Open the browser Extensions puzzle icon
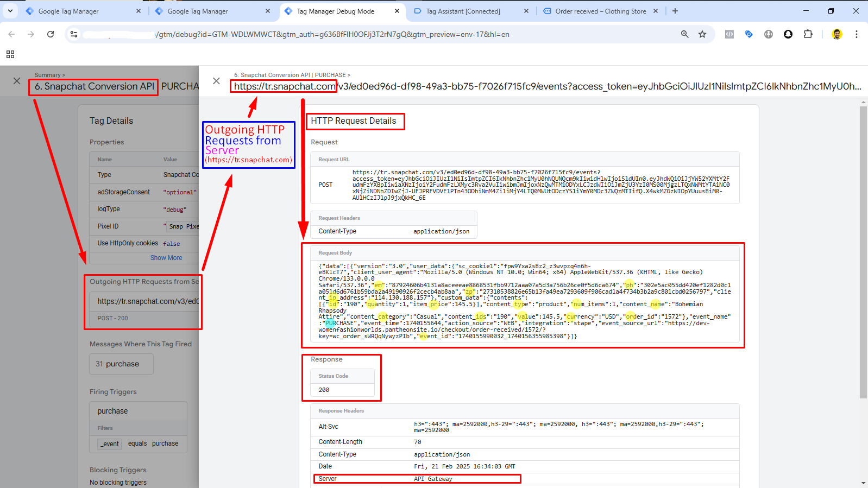 tap(808, 34)
